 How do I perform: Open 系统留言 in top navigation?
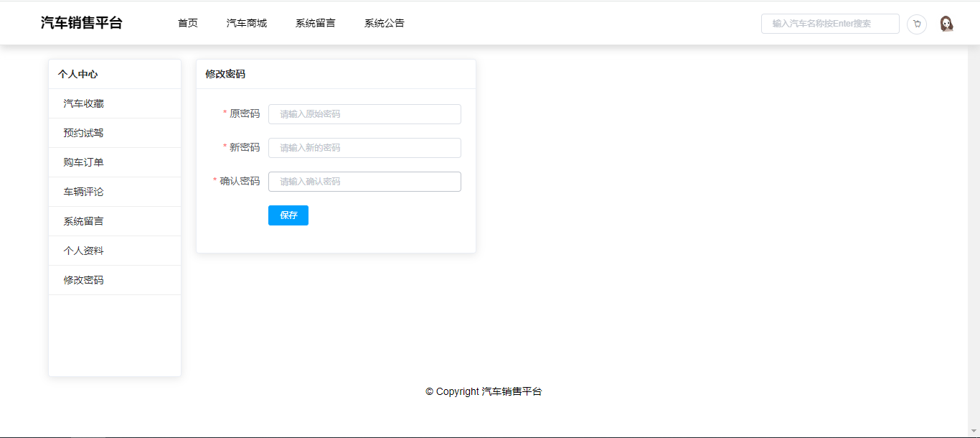tap(316, 23)
